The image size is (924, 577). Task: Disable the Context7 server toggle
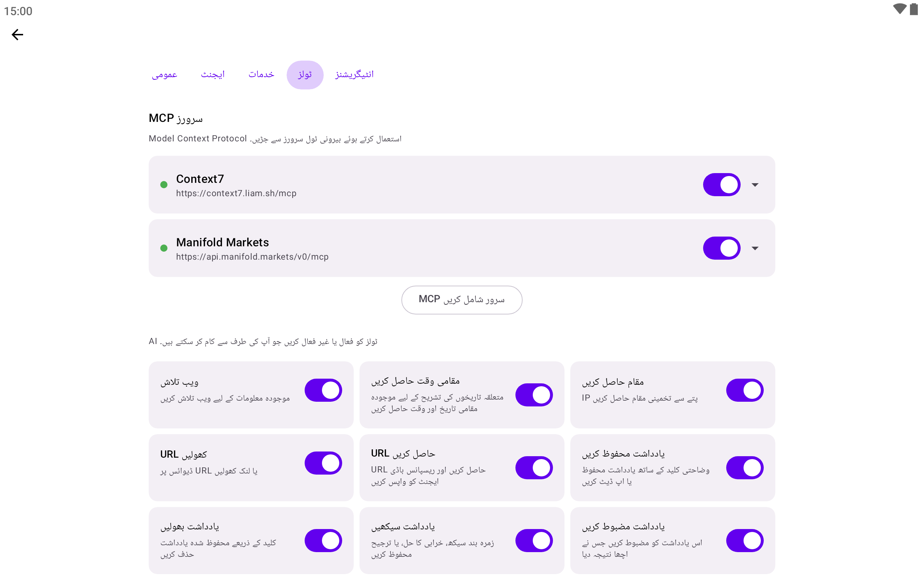722,185
